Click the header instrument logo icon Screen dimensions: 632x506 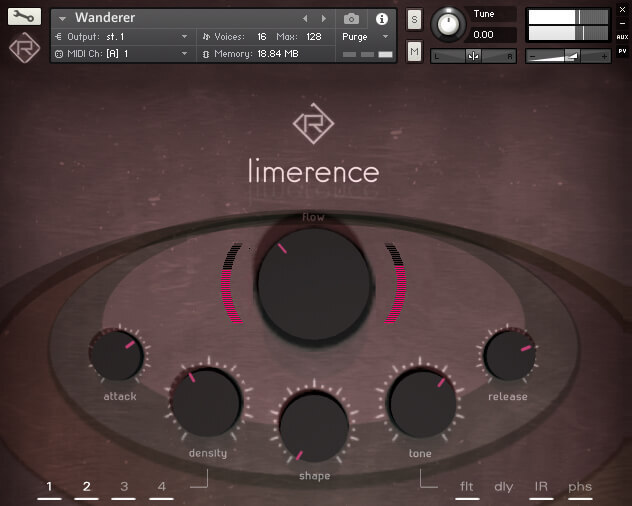25,48
